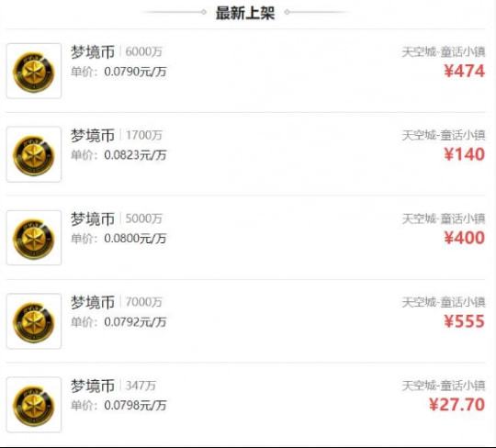Click the coin icon of the 7000万 listing
Image resolution: width=496 pixels, height=448 pixels.
(x=34, y=321)
